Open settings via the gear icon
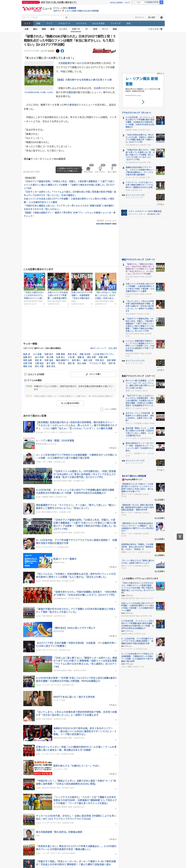The image size is (186, 868). (x=161, y=18)
